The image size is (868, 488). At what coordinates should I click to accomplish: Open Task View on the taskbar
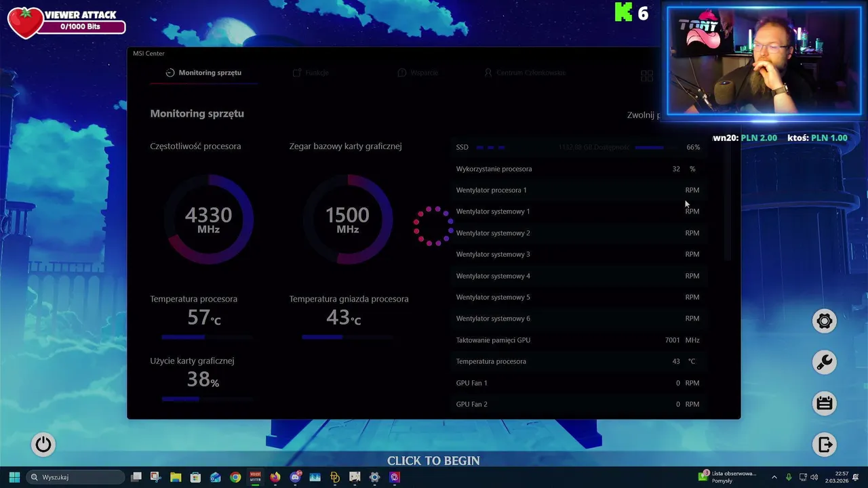coord(136,477)
